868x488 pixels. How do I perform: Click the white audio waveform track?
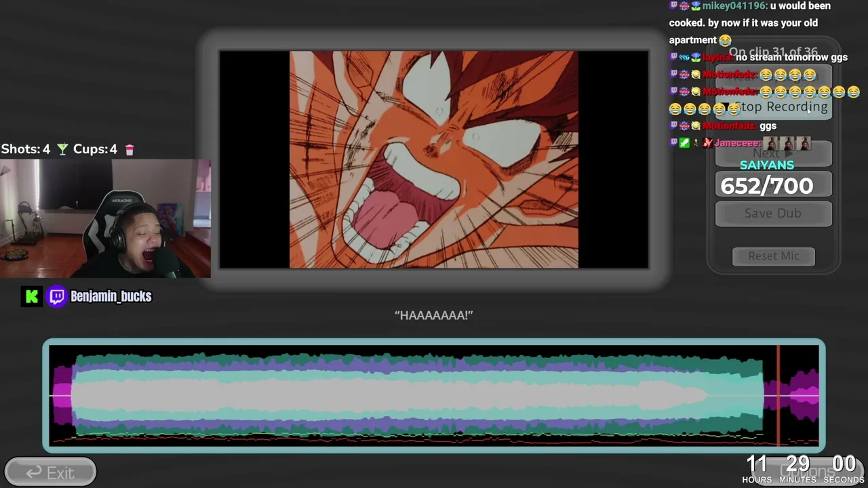click(x=434, y=395)
